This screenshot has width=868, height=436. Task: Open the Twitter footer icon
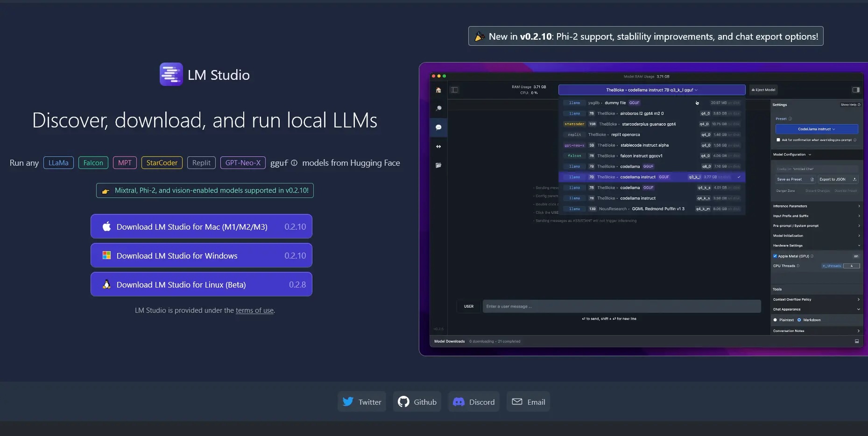click(x=348, y=401)
